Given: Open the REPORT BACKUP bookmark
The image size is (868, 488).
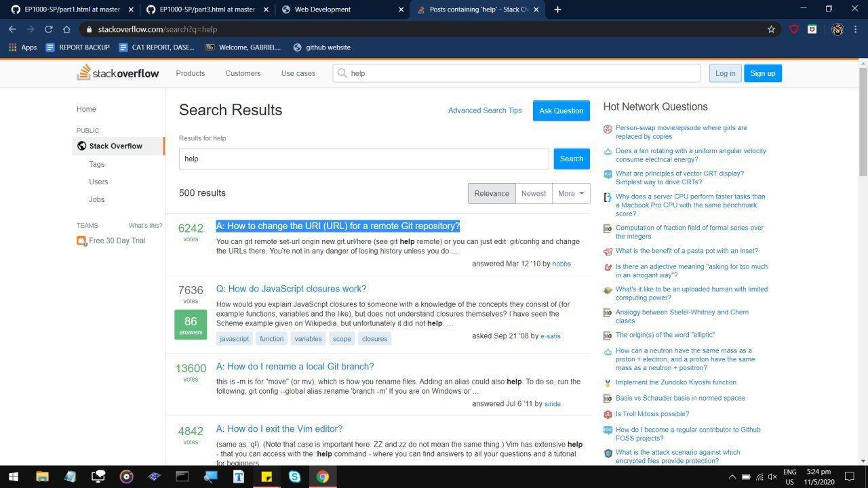Looking at the screenshot, I should coord(77,47).
